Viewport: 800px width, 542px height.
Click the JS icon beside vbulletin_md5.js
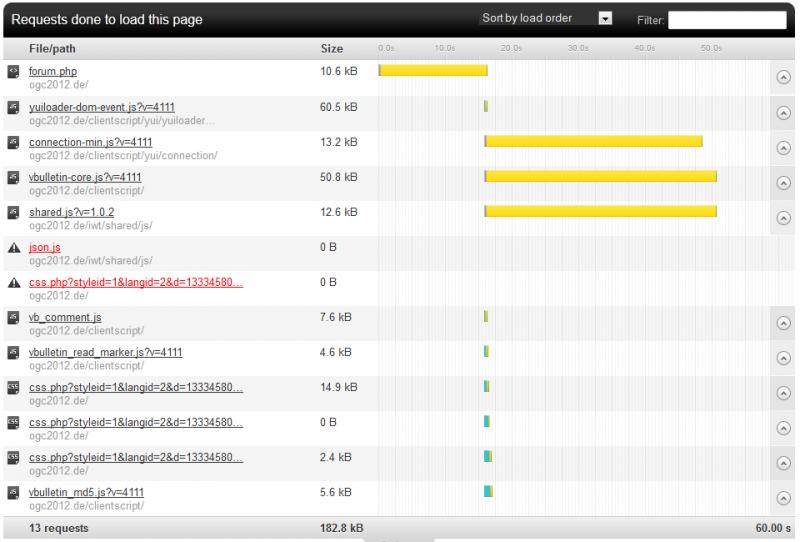click(x=13, y=492)
